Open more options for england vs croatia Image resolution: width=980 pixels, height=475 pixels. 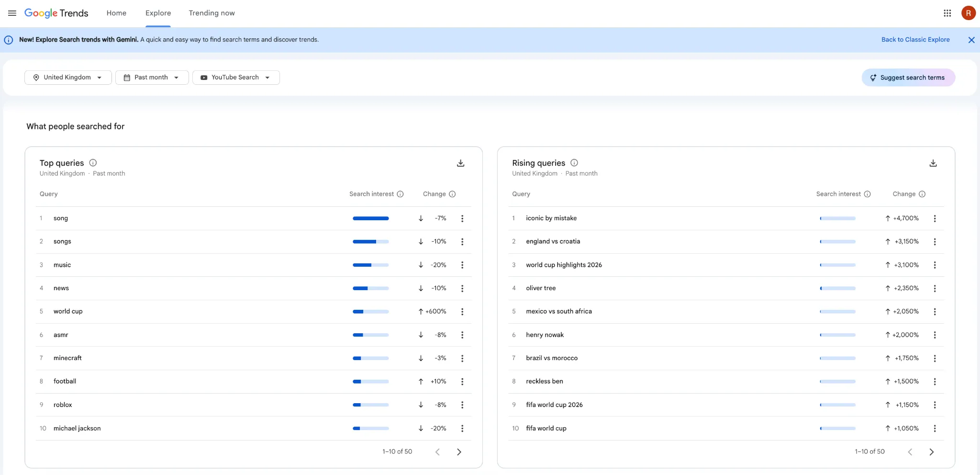point(935,242)
